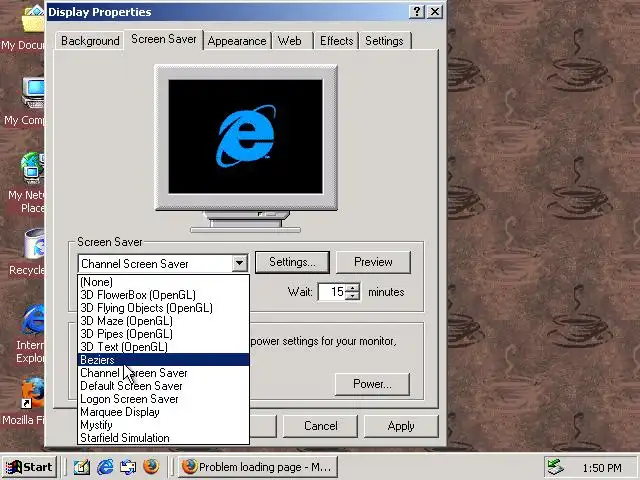640x480 pixels.
Task: Select Channel Screen Saver list entry
Action: (163, 373)
